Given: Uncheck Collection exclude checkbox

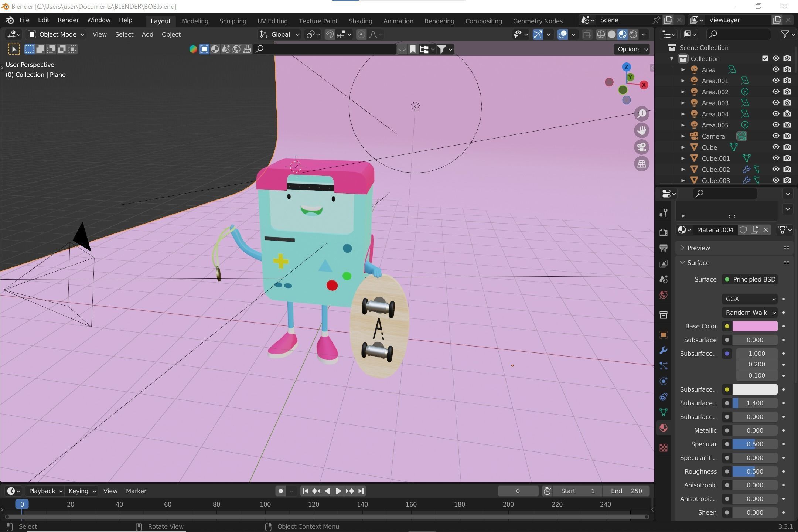Looking at the screenshot, I should [x=765, y=58].
